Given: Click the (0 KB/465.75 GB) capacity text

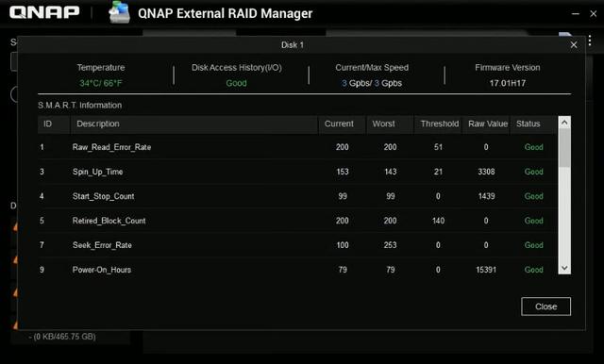Looking at the screenshot, I should pyautogui.click(x=64, y=337).
